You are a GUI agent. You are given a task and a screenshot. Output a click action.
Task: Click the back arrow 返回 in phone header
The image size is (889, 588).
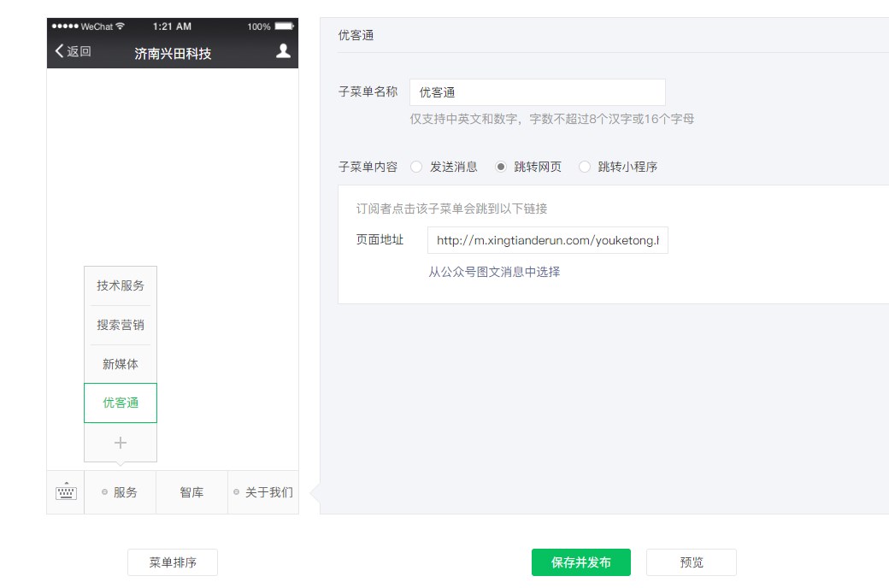tap(73, 51)
